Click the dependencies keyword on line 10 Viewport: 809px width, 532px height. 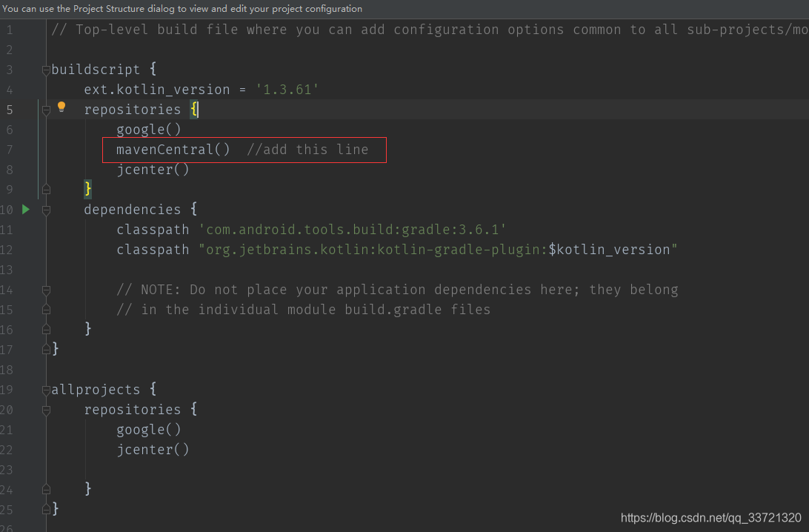(133, 210)
